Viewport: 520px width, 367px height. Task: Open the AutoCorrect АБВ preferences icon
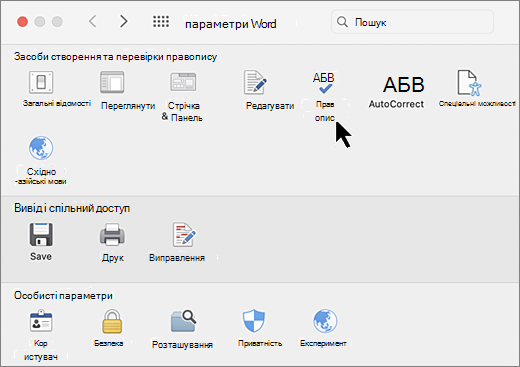(403, 84)
